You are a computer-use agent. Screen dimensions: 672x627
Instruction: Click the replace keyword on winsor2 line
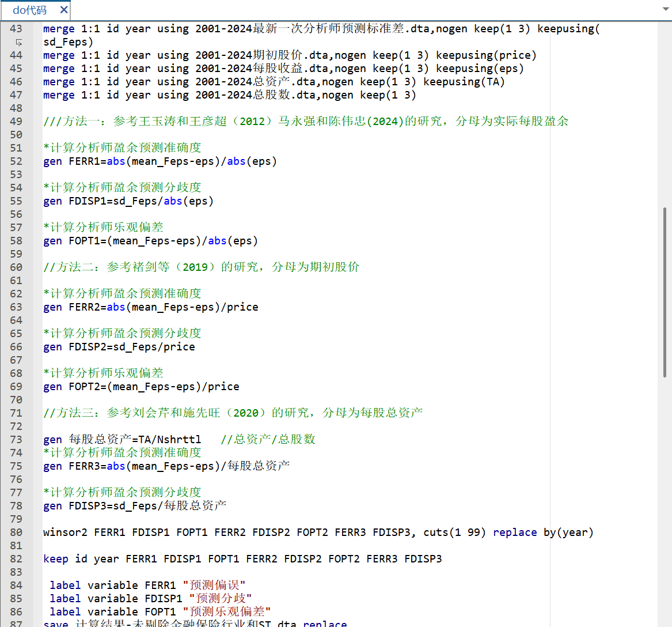point(514,532)
